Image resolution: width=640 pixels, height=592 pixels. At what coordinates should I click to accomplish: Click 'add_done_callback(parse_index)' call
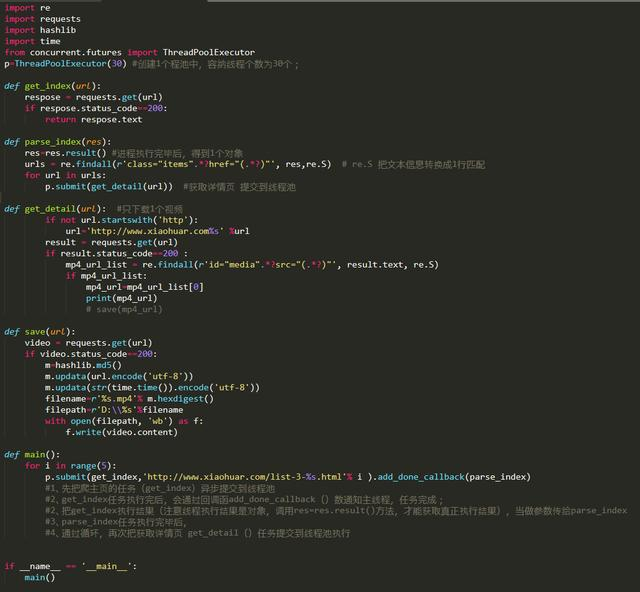coord(454,477)
